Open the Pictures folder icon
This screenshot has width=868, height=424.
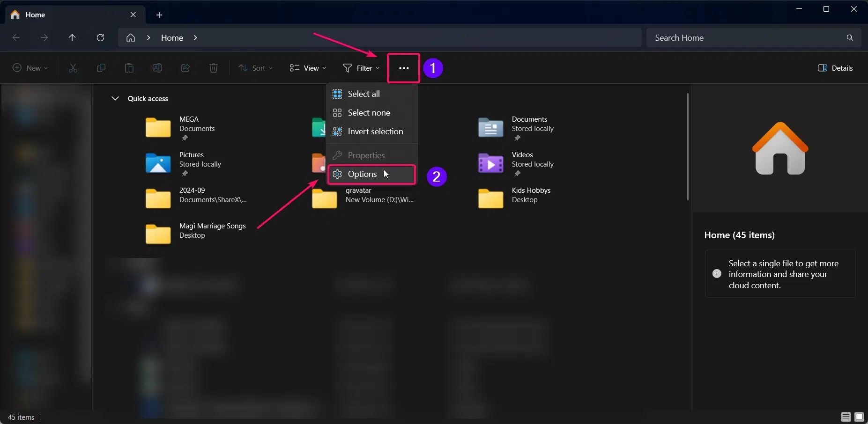[x=158, y=163]
